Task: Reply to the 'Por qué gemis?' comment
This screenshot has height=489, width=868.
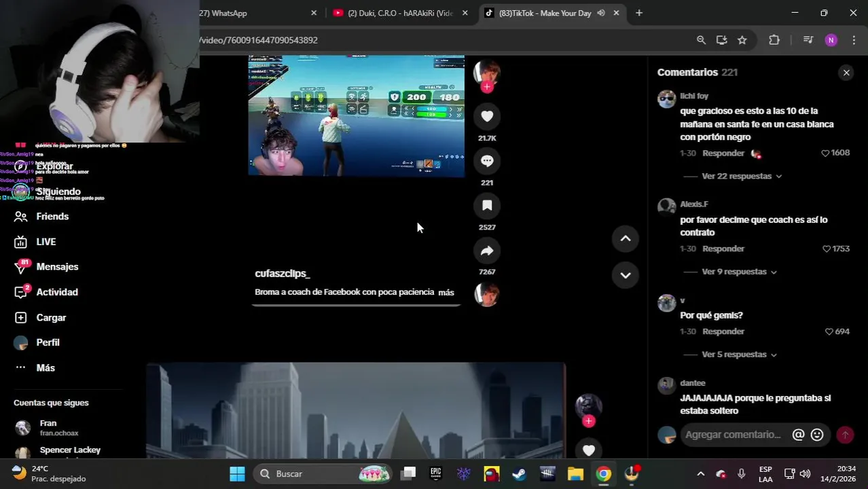Action: coord(723,331)
